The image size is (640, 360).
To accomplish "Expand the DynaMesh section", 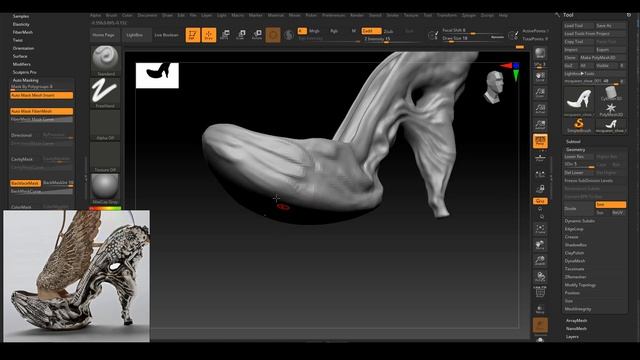I will pos(575,261).
